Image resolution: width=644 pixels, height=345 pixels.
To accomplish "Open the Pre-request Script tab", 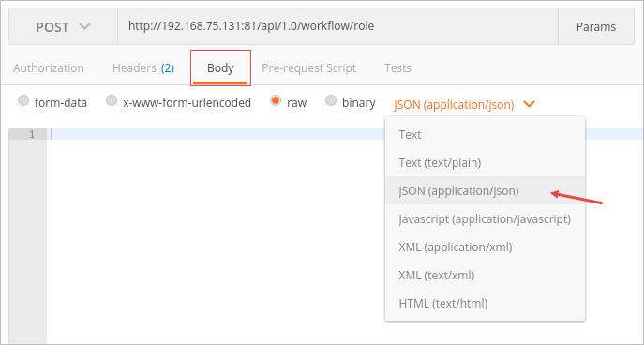I will pyautogui.click(x=308, y=67).
